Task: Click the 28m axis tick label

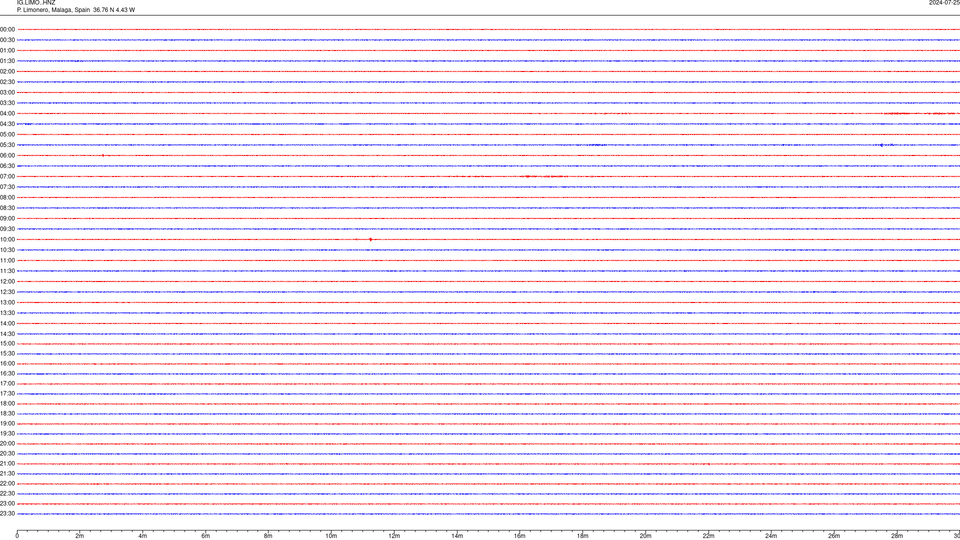Action: coord(897,536)
